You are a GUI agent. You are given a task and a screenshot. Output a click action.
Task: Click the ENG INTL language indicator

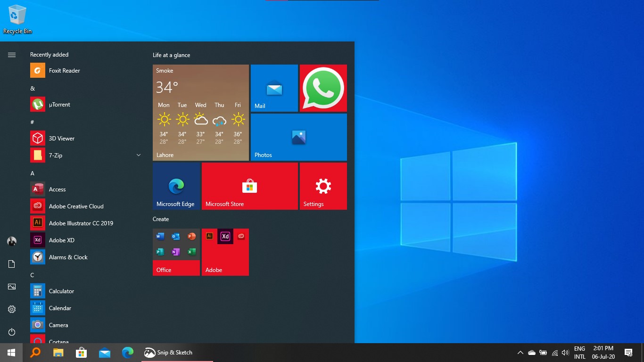(x=580, y=353)
